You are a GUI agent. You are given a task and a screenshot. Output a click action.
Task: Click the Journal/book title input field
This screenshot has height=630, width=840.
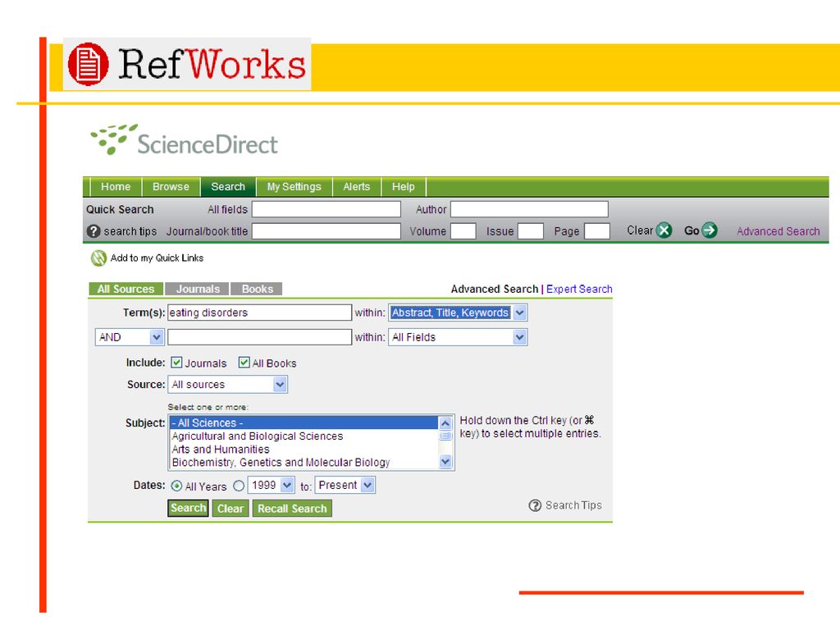tap(326, 231)
